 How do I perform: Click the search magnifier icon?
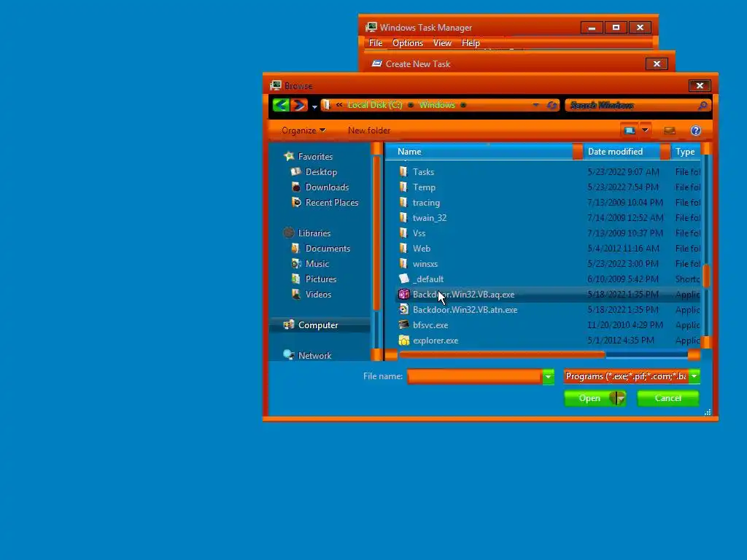[703, 105]
